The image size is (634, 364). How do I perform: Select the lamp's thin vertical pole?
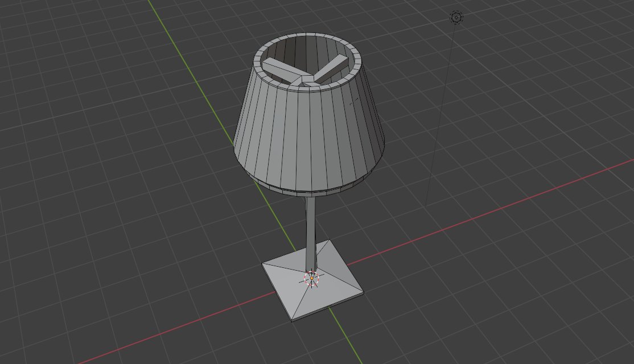click(x=311, y=234)
